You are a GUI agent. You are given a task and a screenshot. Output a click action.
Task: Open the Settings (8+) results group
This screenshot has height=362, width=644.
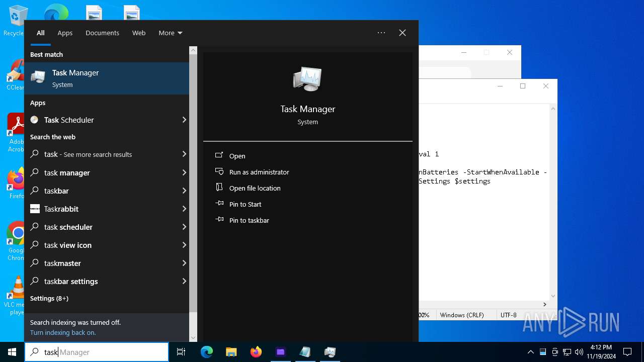49,298
